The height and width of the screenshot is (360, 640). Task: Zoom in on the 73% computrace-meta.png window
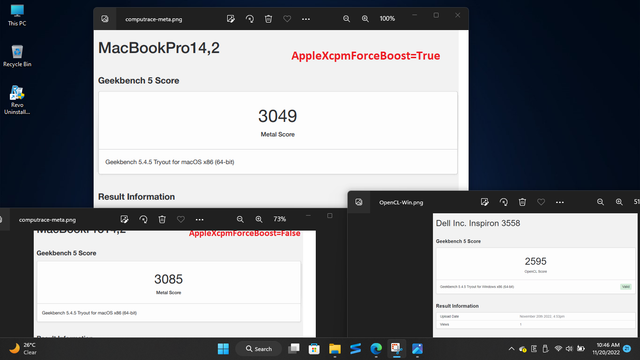259,219
